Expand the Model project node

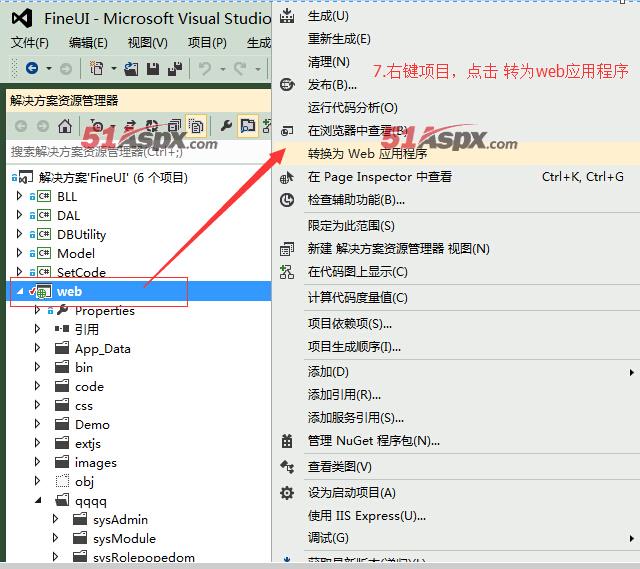(19, 253)
